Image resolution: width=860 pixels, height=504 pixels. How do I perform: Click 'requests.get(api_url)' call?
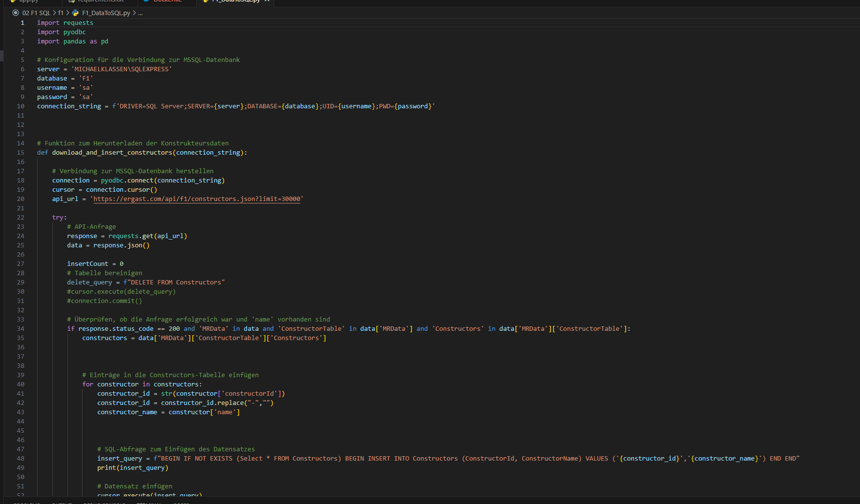(148, 236)
